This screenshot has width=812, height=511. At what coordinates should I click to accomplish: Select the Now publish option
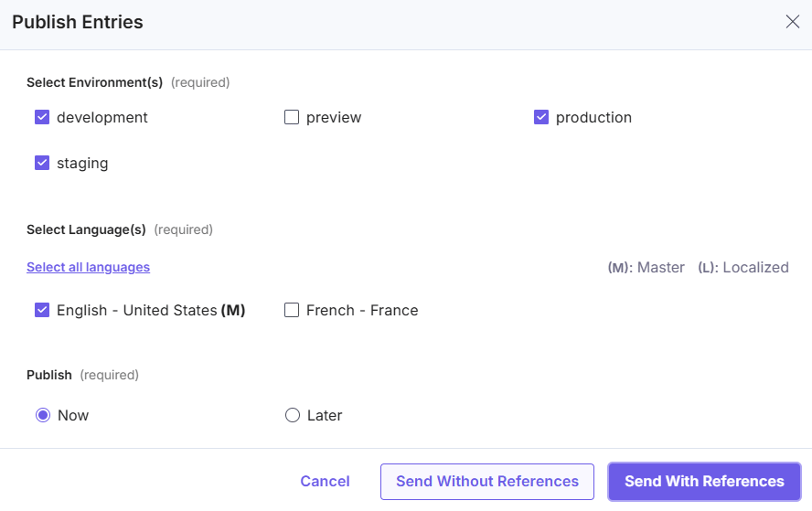43,415
